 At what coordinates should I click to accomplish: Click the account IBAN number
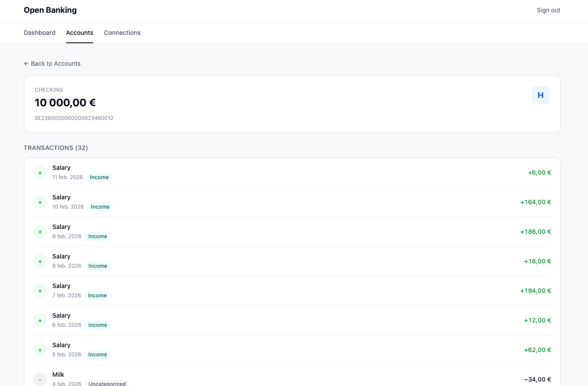coord(74,118)
